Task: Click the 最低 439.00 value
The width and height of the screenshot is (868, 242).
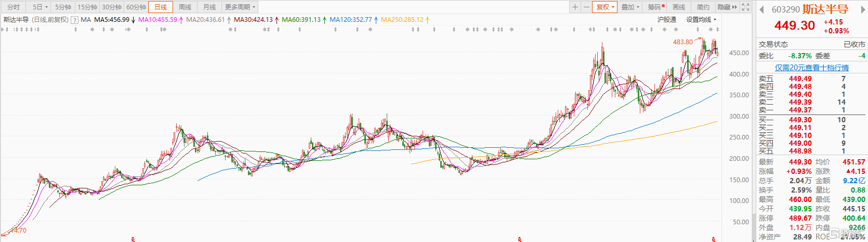Action: click(854, 199)
